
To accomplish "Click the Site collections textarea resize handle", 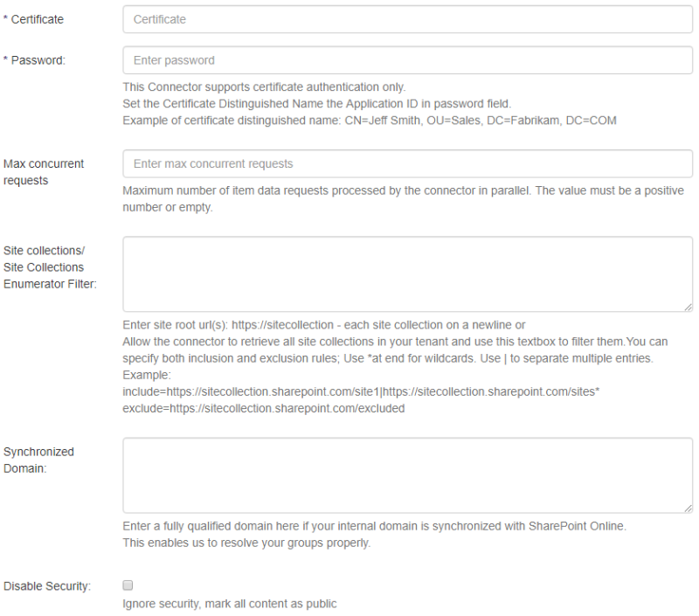I will 688,307.
